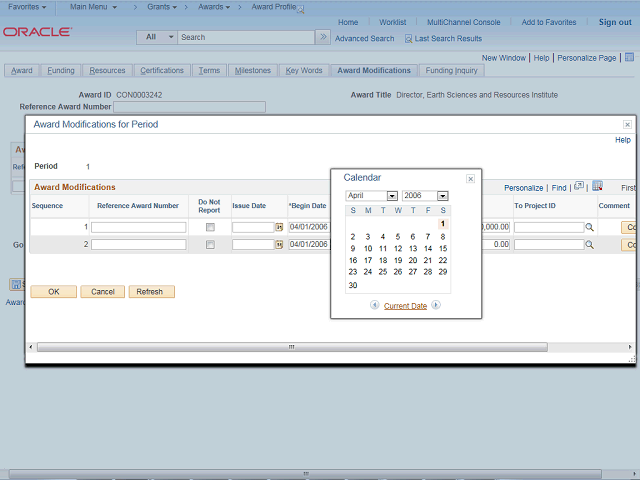Switch to the Terms tab
This screenshot has height=480, width=640.
pos(209,71)
